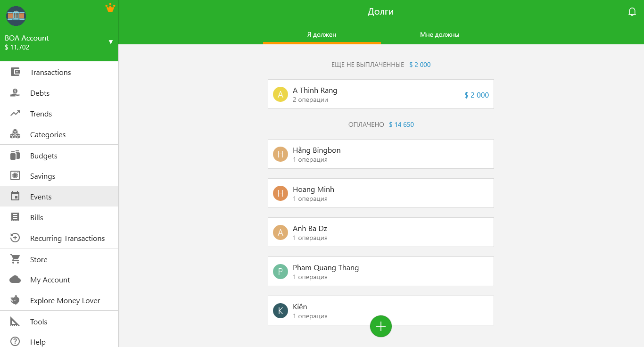The height and width of the screenshot is (347, 644).
Task: Open Hằng Bingbon paid debt
Action: click(x=381, y=154)
